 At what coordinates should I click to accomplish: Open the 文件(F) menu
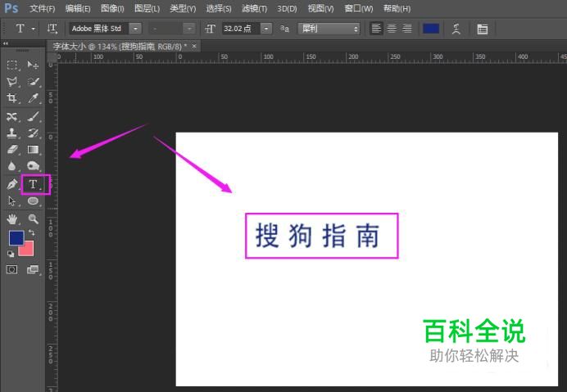(x=43, y=8)
